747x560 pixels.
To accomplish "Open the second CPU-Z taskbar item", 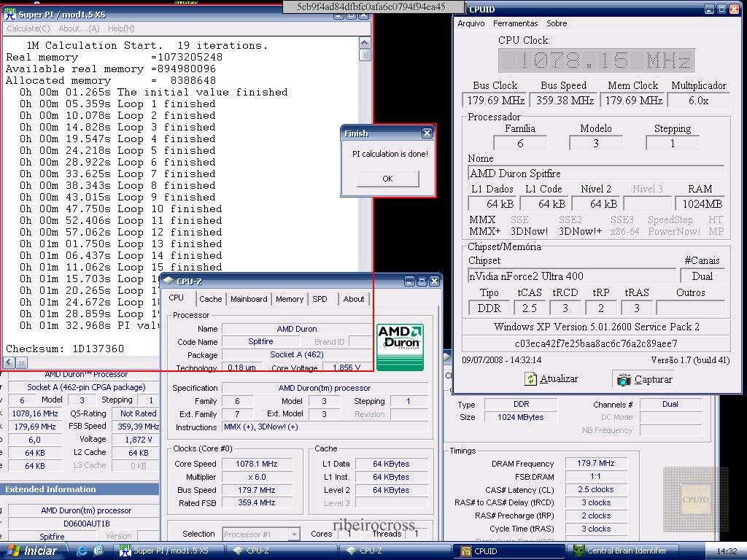I will tap(396, 551).
